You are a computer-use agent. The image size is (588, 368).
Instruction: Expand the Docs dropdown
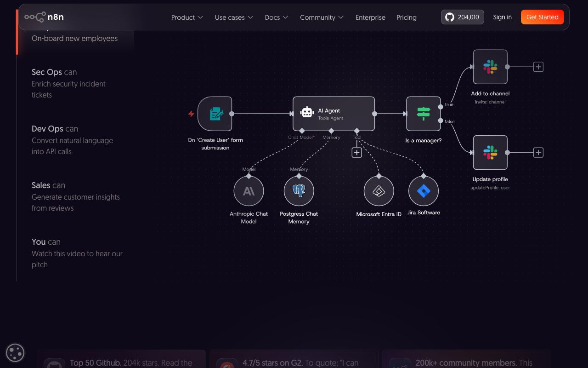point(277,17)
